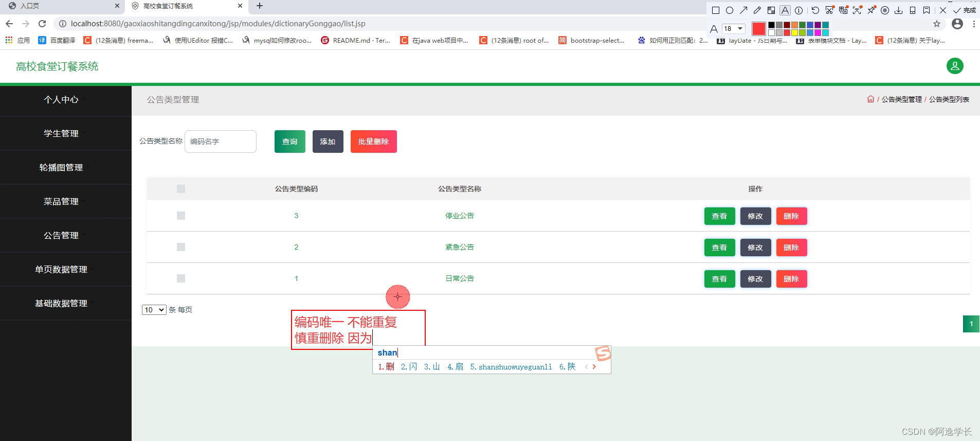Click the green 查询 search button

(x=290, y=142)
